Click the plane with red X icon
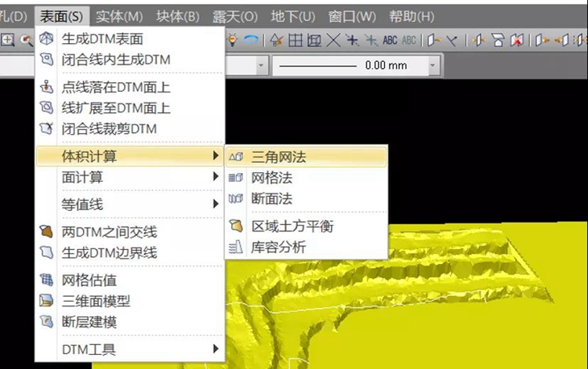 pyautogui.click(x=517, y=40)
